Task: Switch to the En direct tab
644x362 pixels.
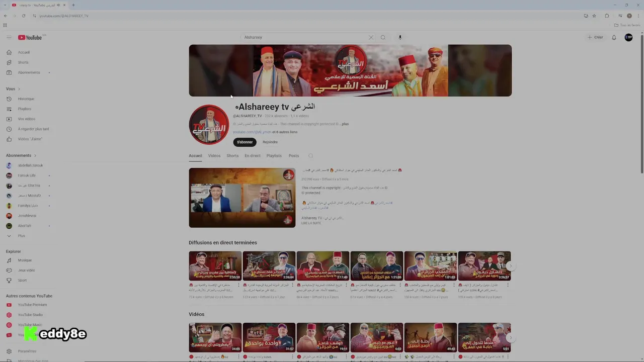Action: click(x=253, y=156)
